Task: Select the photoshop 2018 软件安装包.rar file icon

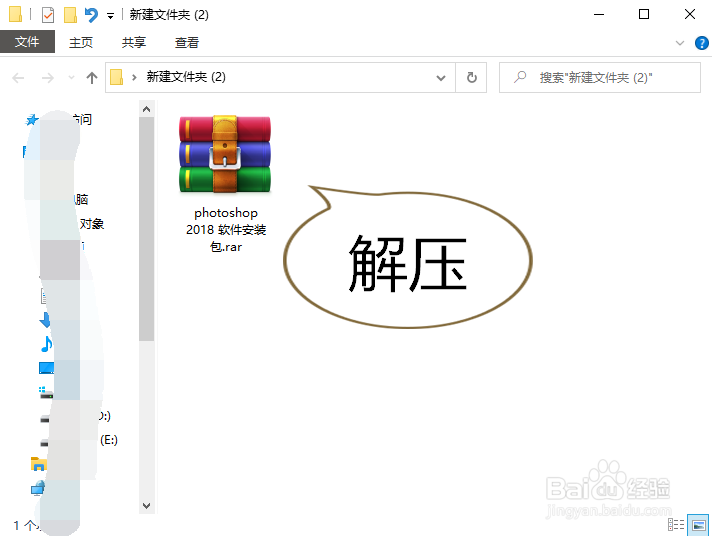Action: coord(225,154)
